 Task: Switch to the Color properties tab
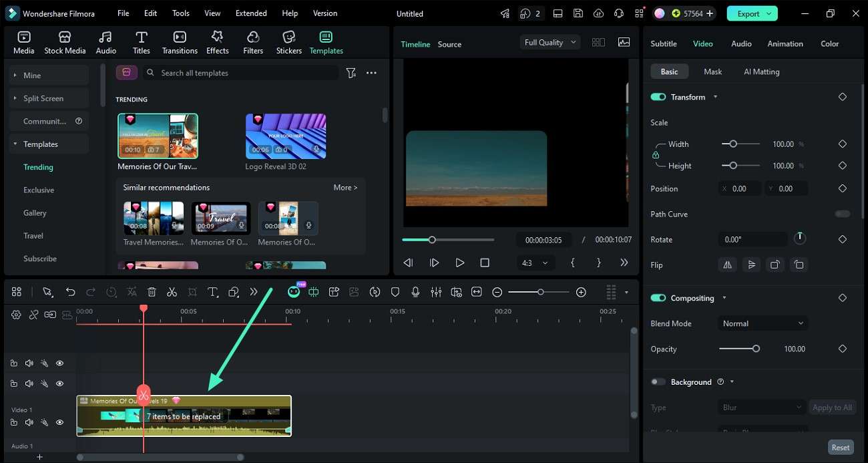point(829,43)
